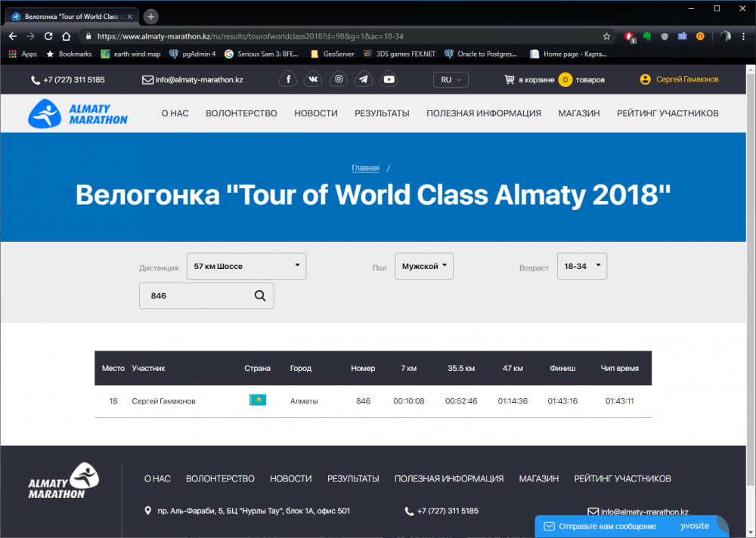
Task: Open the VK social icon
Action: [313, 79]
